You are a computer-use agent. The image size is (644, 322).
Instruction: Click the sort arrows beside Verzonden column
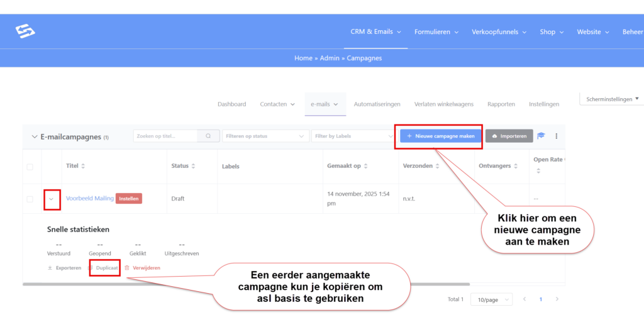438,166
